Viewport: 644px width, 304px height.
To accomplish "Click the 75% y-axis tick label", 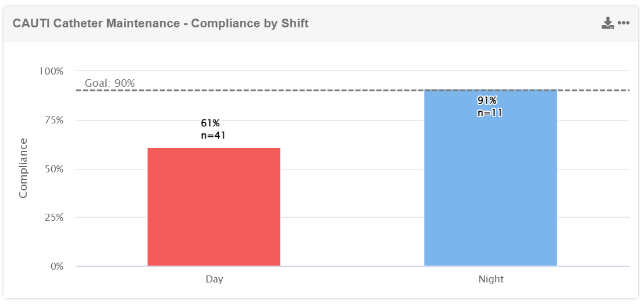I will pyautogui.click(x=54, y=120).
